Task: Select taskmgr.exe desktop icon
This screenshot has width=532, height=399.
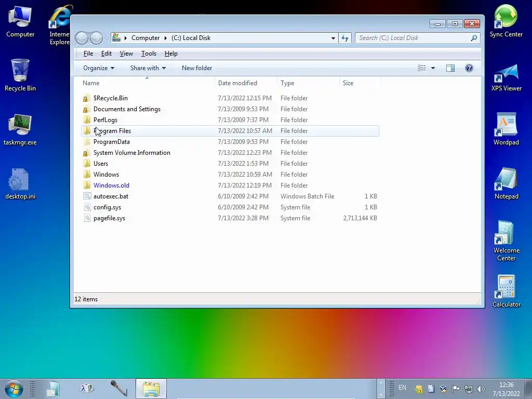Action: 20,129
